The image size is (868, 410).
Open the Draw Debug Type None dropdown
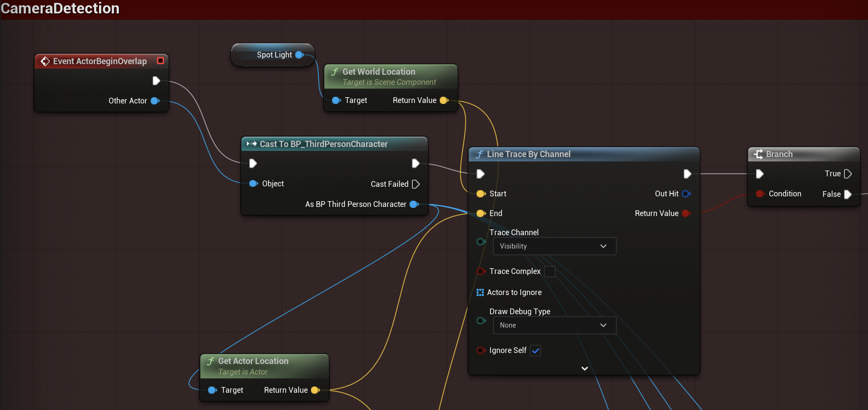(x=555, y=325)
